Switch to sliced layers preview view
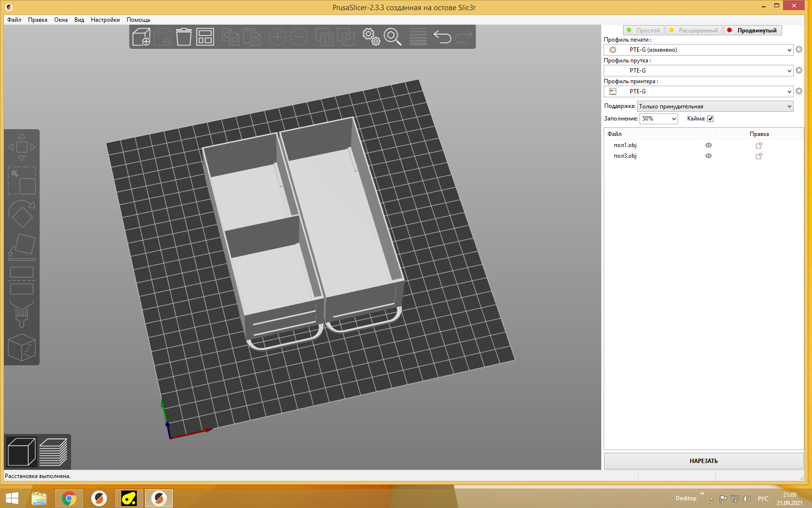 tap(53, 452)
